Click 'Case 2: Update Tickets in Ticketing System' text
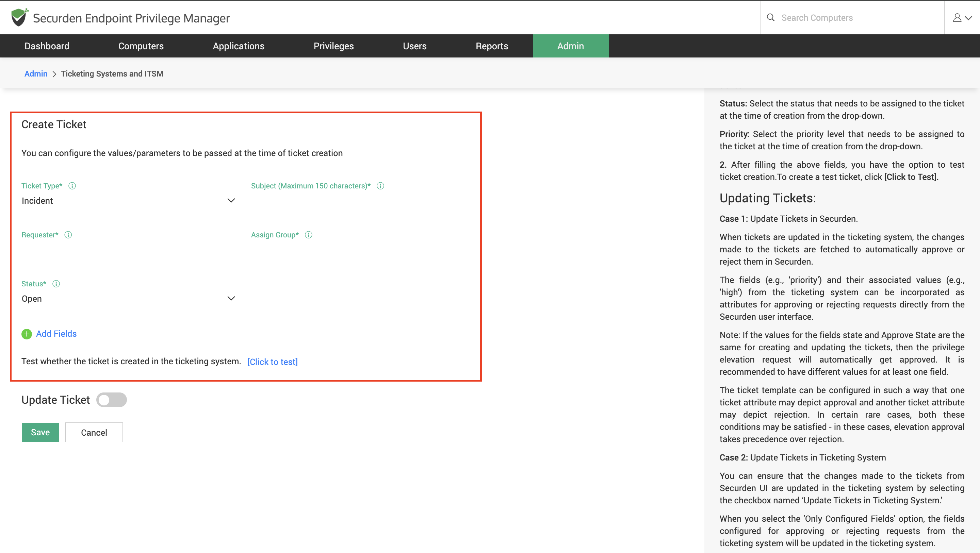Viewport: 980px width, 553px height. [x=802, y=457]
